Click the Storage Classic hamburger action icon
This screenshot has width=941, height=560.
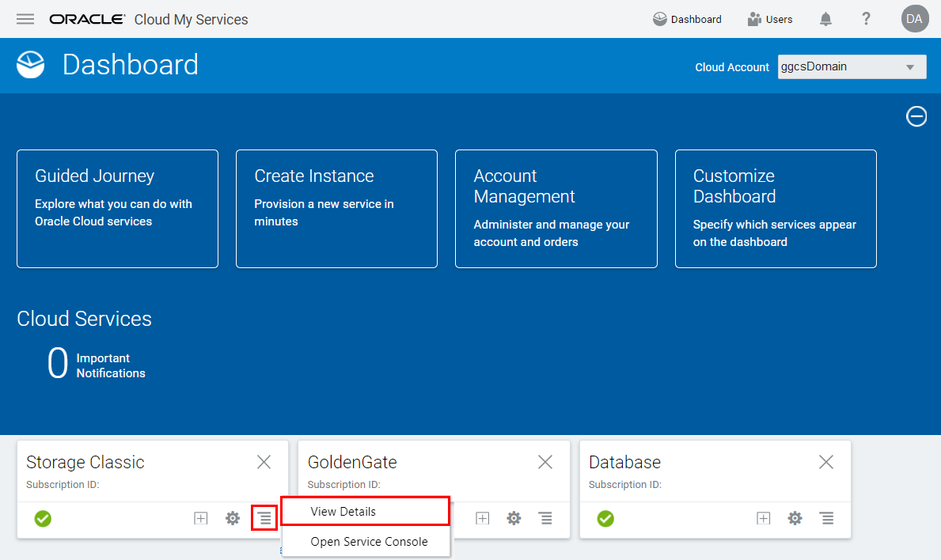click(x=264, y=518)
